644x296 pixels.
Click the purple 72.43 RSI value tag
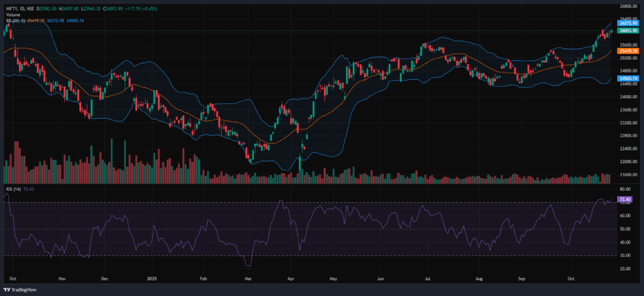(625, 199)
